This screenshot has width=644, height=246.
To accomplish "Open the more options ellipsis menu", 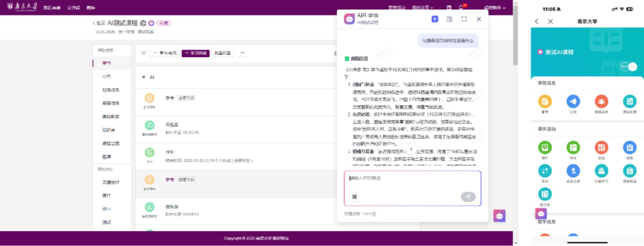I will coord(243,53).
